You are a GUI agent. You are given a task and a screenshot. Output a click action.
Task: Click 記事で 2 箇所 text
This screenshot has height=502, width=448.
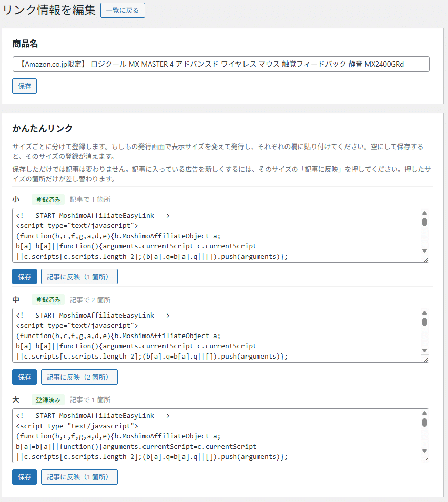point(90,300)
